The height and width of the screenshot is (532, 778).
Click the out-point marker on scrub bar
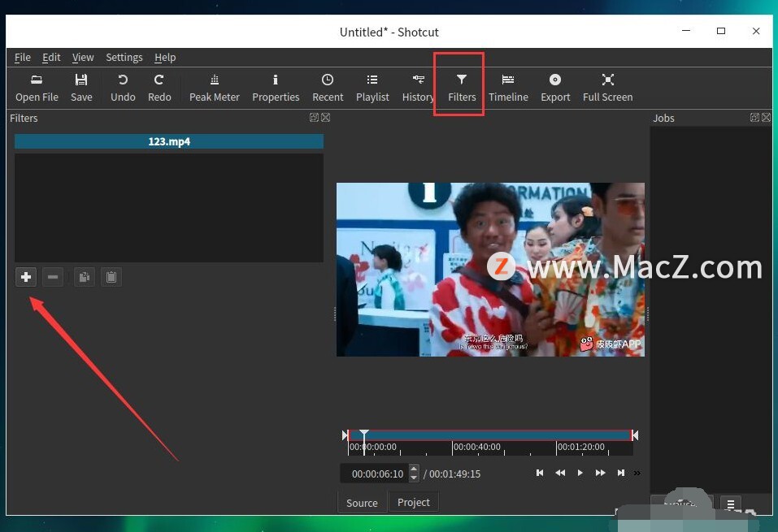[x=635, y=435]
